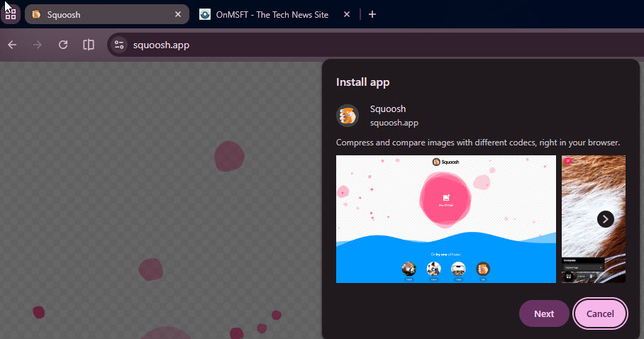This screenshot has height=339, width=644.
Task: View site information for squoosh.app
Action: pyautogui.click(x=119, y=45)
